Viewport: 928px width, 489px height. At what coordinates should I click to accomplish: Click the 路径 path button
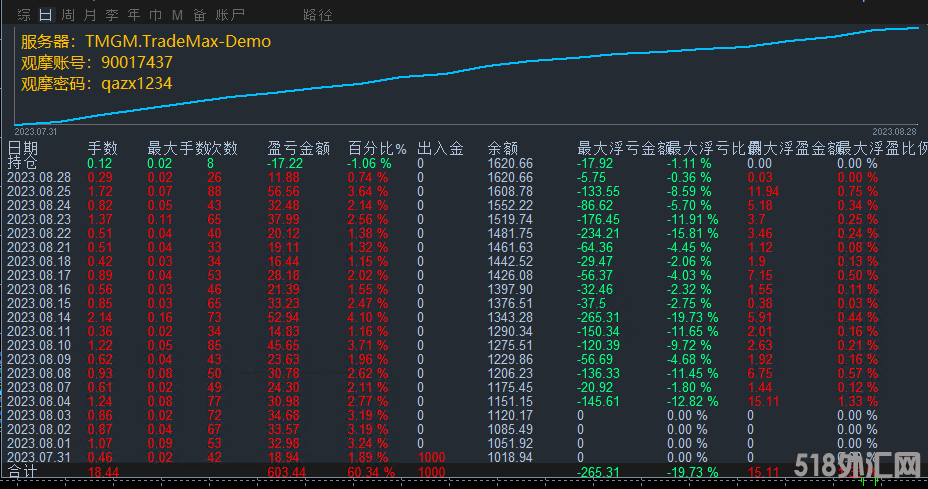point(317,15)
